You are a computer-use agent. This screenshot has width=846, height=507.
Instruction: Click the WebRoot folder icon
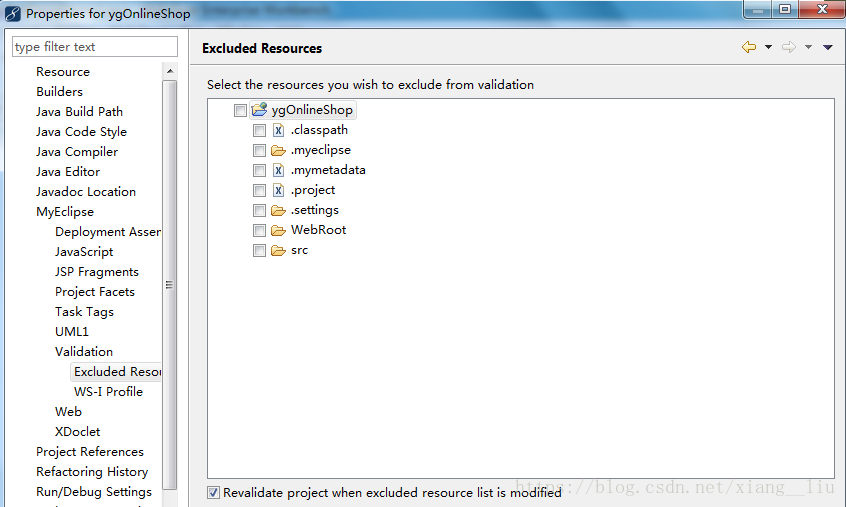tap(278, 230)
